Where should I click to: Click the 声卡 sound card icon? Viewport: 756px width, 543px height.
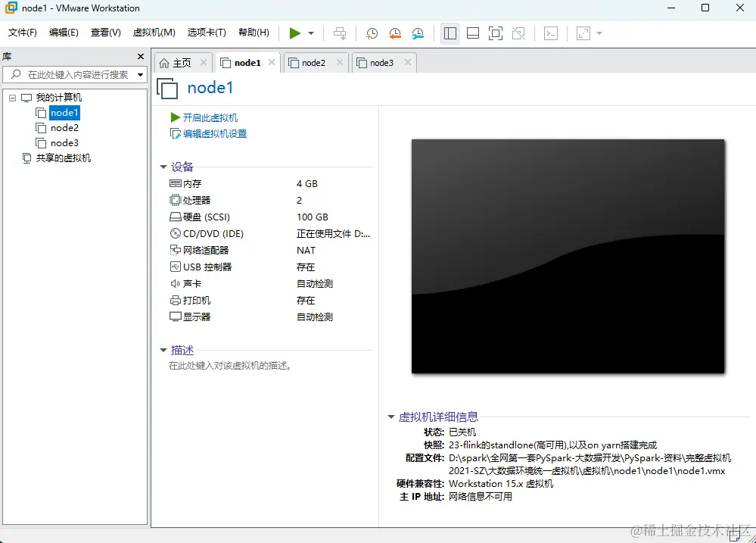point(175,283)
